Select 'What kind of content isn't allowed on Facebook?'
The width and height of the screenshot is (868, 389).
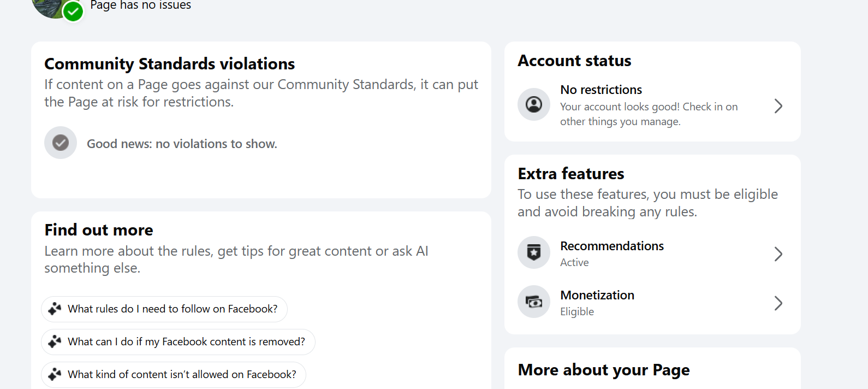point(182,375)
